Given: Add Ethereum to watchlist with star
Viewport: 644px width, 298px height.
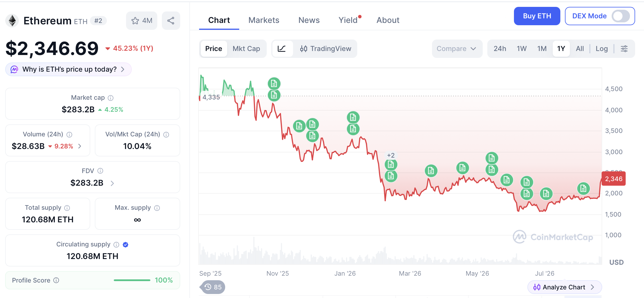Looking at the screenshot, I should 135,21.
